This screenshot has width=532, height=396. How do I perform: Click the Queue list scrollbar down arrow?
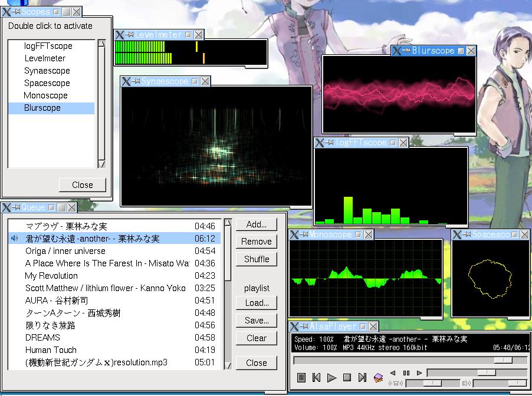click(x=228, y=366)
